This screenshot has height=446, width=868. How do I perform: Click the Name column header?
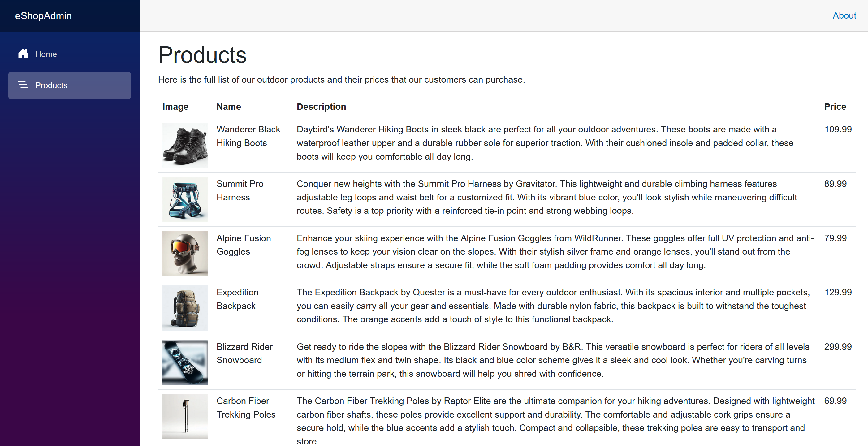tap(228, 106)
